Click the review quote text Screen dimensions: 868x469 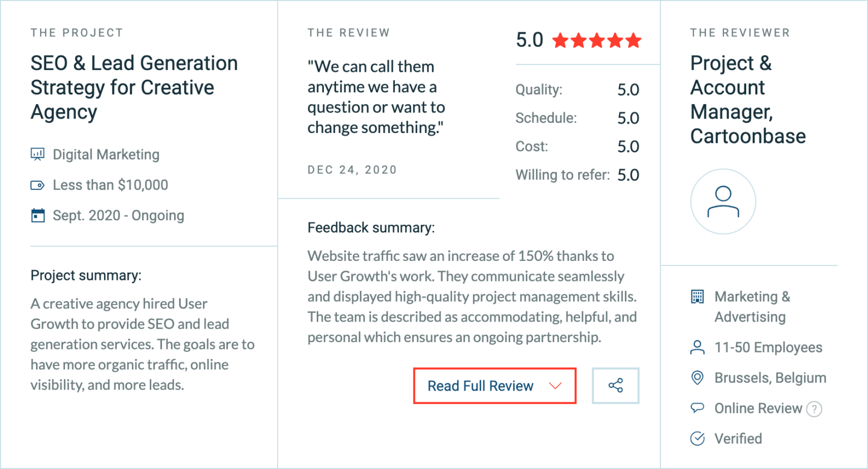coord(376,97)
